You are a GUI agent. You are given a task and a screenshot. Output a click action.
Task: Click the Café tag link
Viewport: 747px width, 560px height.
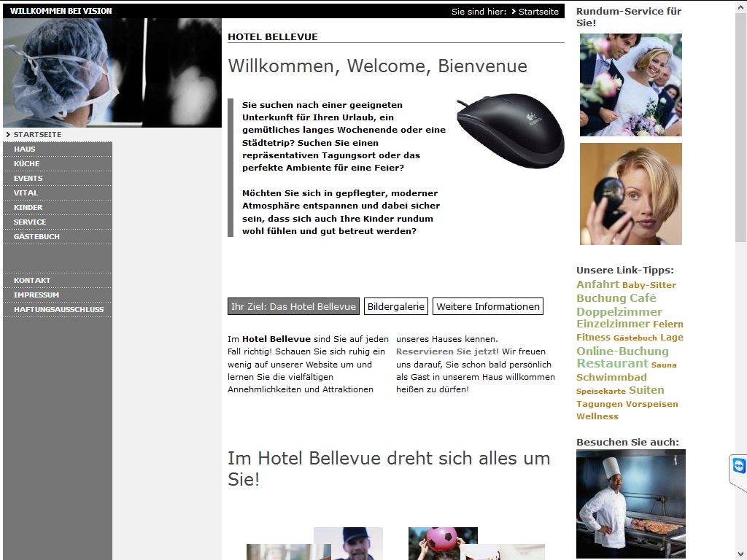tap(643, 298)
